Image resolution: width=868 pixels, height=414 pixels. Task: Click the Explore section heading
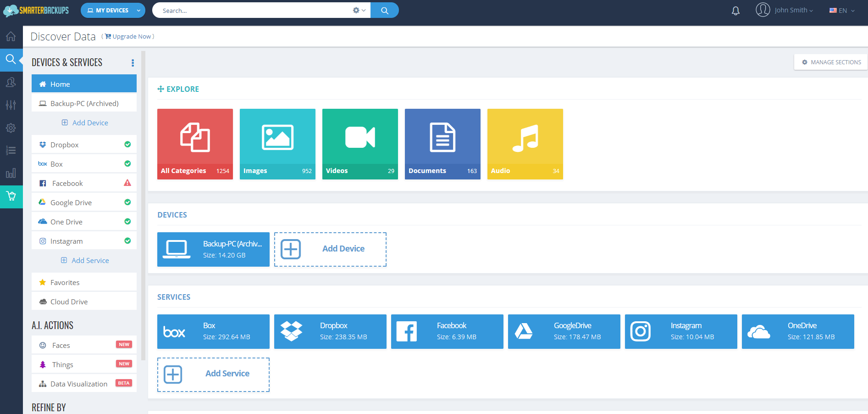pyautogui.click(x=178, y=89)
